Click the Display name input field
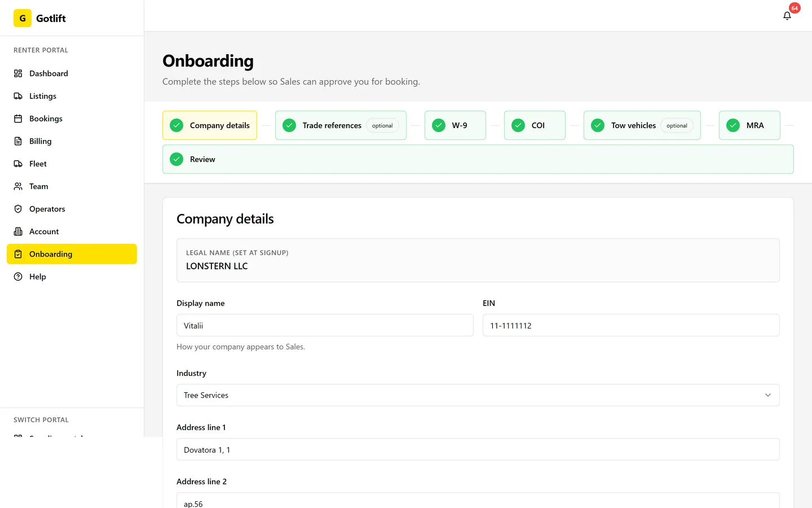Viewport: 812px width, 508px height. click(325, 325)
